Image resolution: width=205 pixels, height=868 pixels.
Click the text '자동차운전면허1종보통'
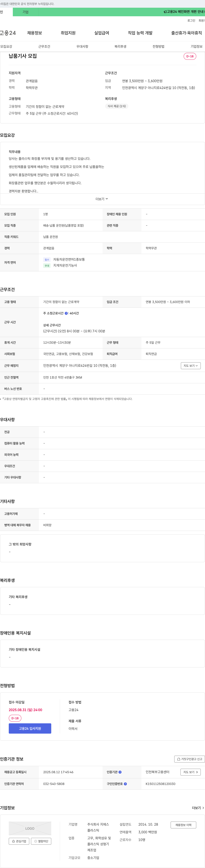tap(69, 259)
